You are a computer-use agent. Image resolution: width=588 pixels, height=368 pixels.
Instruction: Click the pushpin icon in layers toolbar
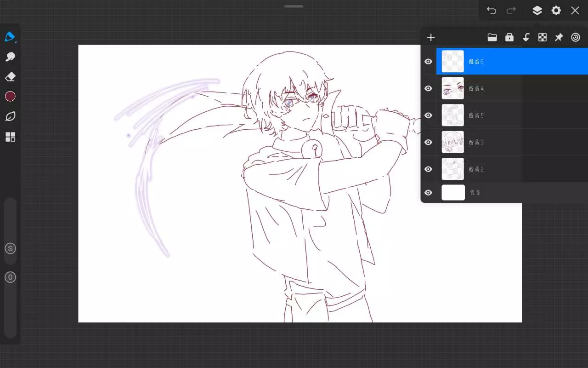pos(559,37)
